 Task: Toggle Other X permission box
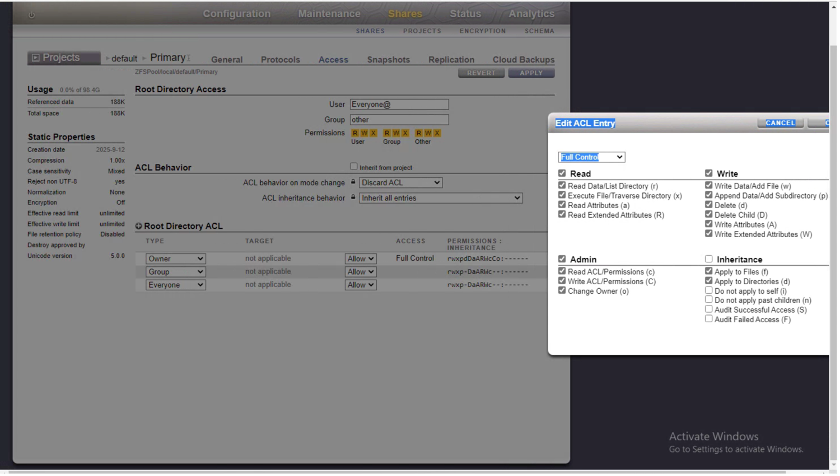[437, 133]
